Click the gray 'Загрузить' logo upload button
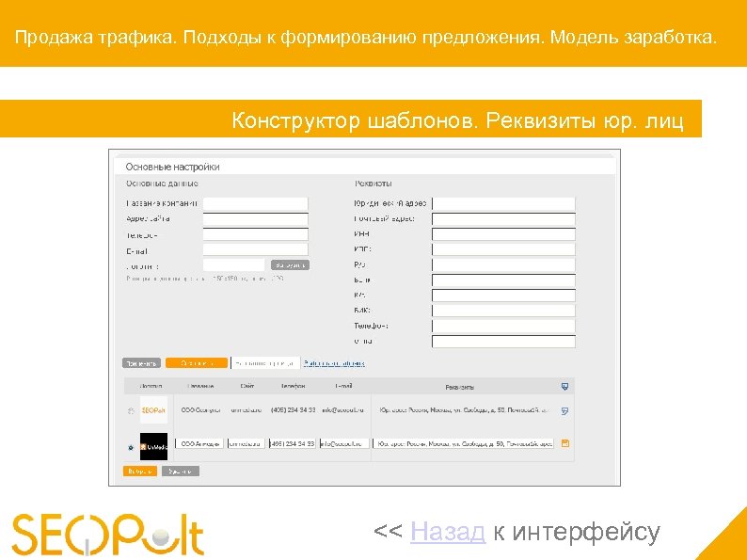Viewport: 747px width, 560px height. [290, 265]
